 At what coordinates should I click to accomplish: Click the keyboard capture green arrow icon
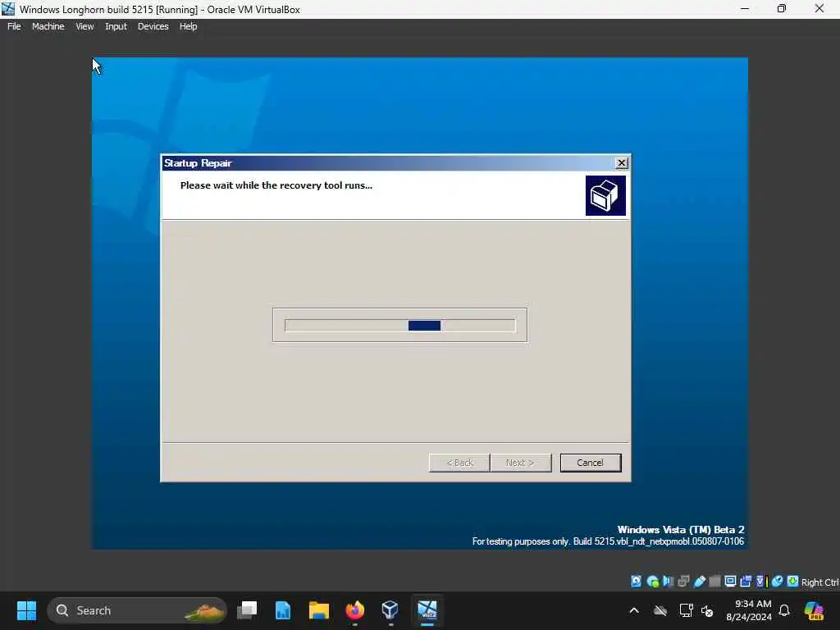click(x=793, y=582)
